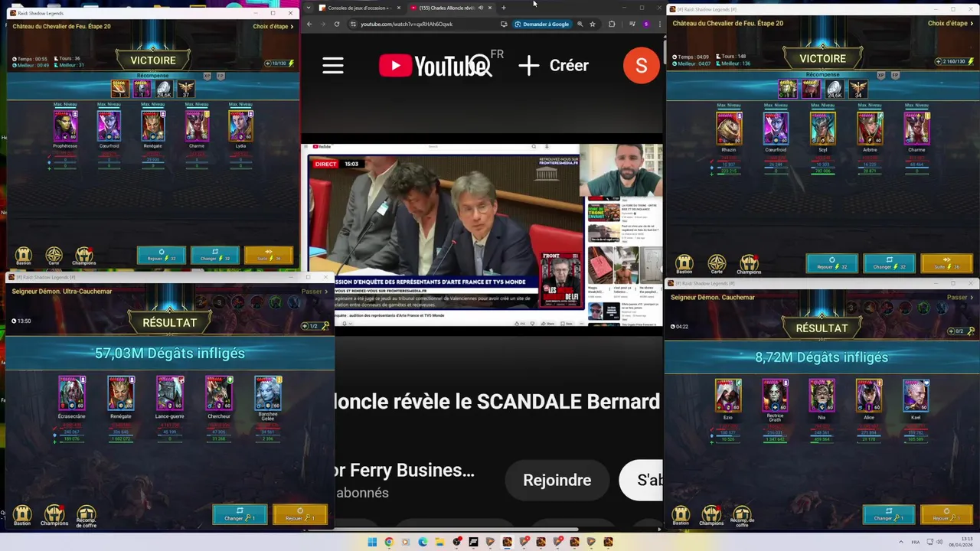This screenshot has height=551, width=980.
Task: Click Suite in the top-right Raid window
Action: click(946, 264)
